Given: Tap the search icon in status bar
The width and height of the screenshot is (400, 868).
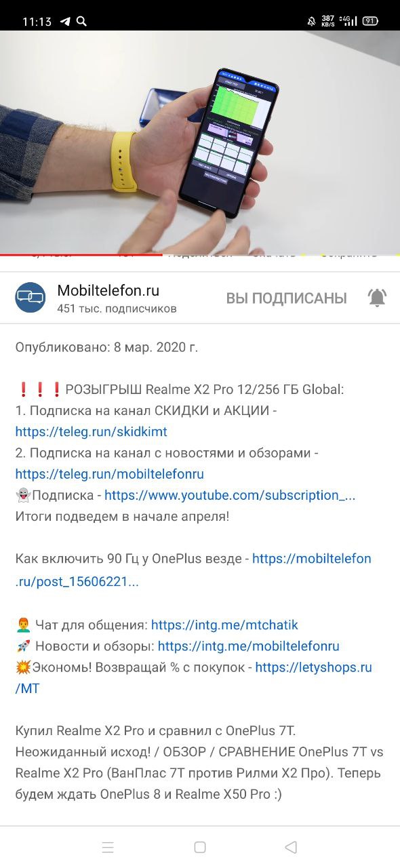Looking at the screenshot, I should pos(81,21).
